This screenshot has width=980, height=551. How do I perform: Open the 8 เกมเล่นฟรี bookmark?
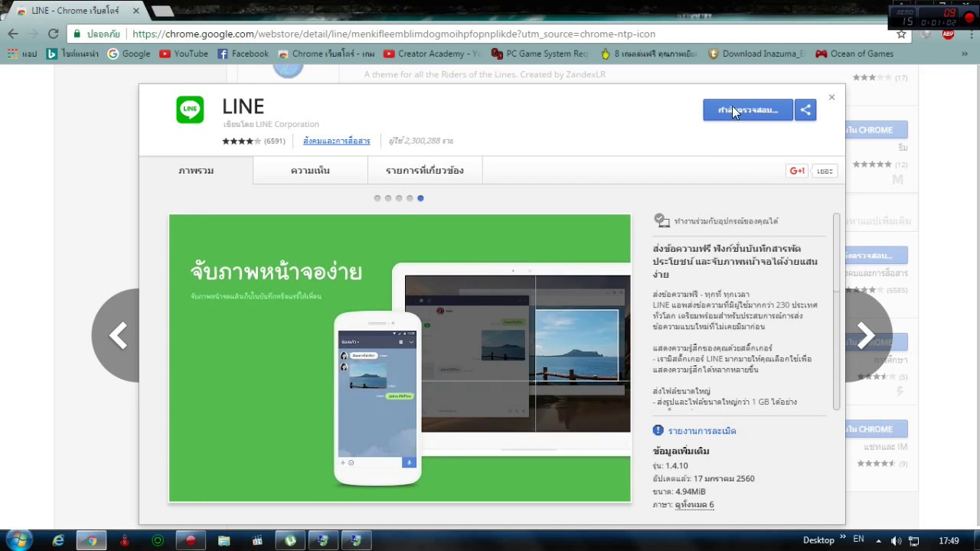click(648, 54)
